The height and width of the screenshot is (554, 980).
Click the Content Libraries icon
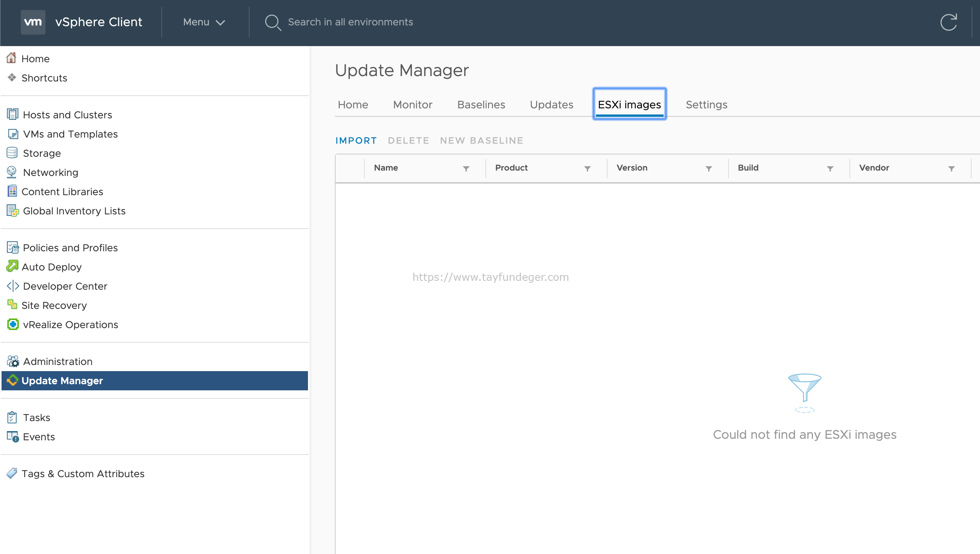tap(12, 191)
